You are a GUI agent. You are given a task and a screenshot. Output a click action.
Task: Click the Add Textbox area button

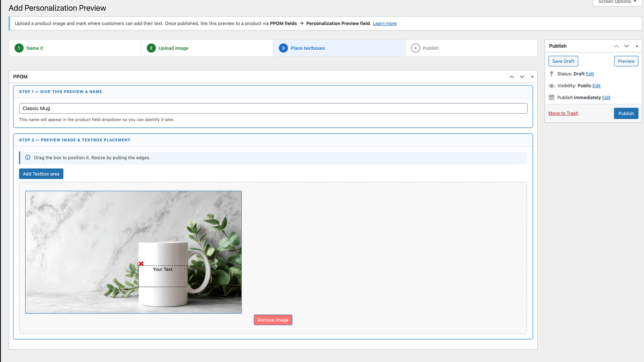41,174
